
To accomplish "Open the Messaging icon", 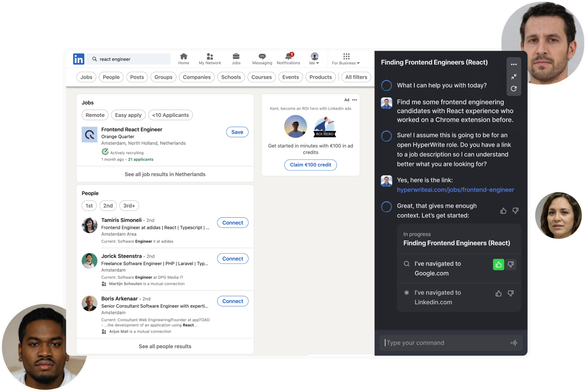I will pyautogui.click(x=262, y=56).
